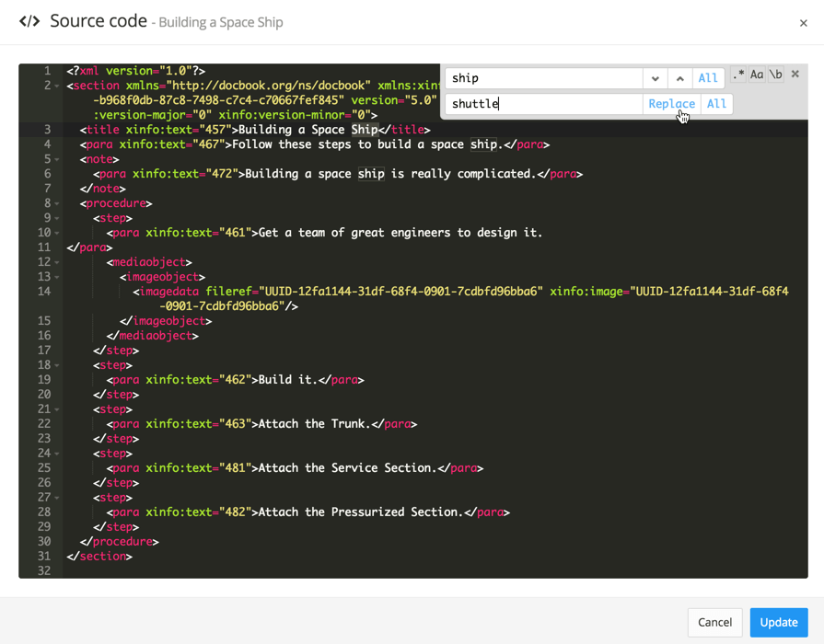Viewport: 824px width, 644px height.
Task: Fold the procedure element on line 8
Action: point(57,204)
